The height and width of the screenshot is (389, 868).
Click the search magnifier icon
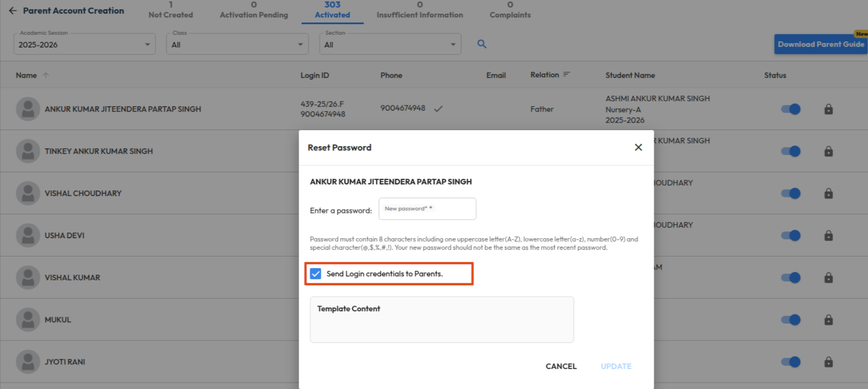[482, 44]
